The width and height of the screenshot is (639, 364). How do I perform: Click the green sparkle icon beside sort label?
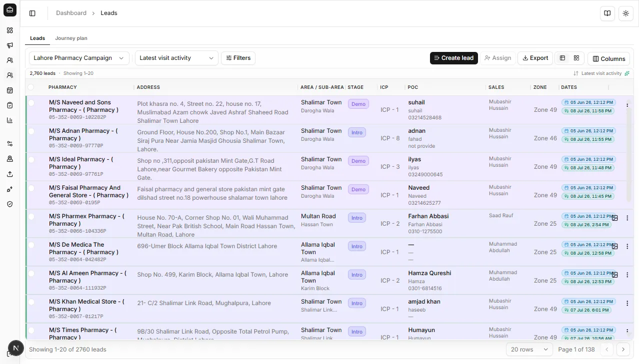(x=627, y=73)
